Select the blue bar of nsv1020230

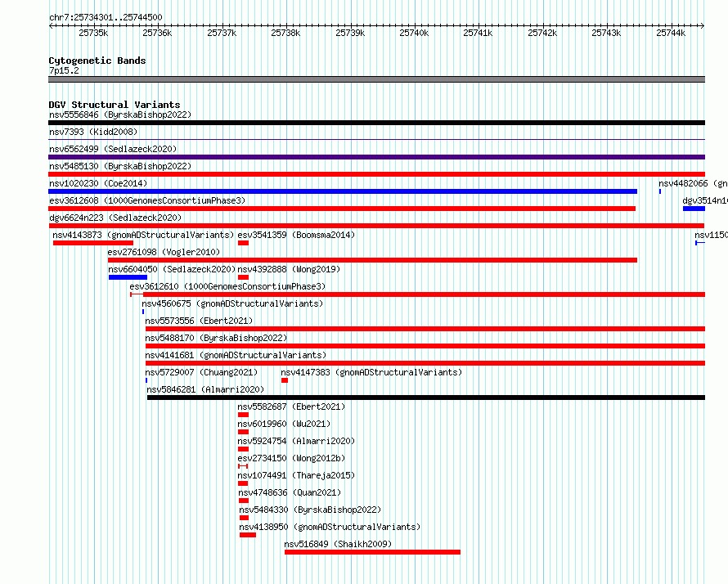coord(343,191)
